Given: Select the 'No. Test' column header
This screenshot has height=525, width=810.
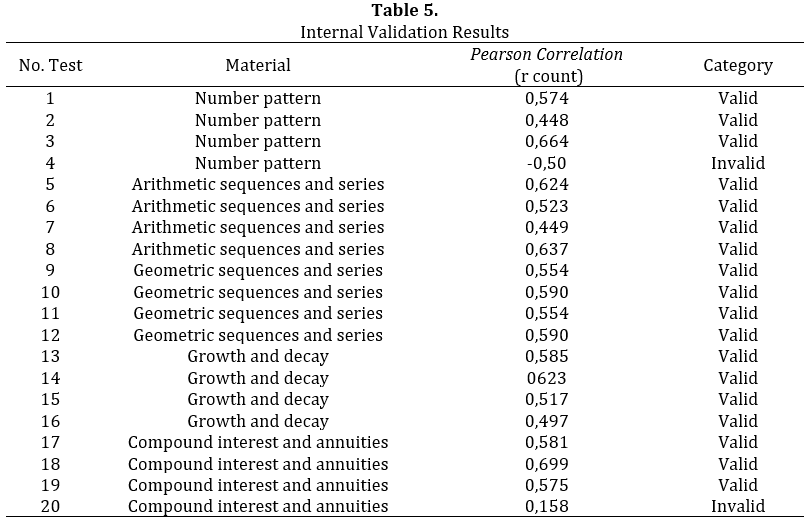Looking at the screenshot, I should (50, 65).
